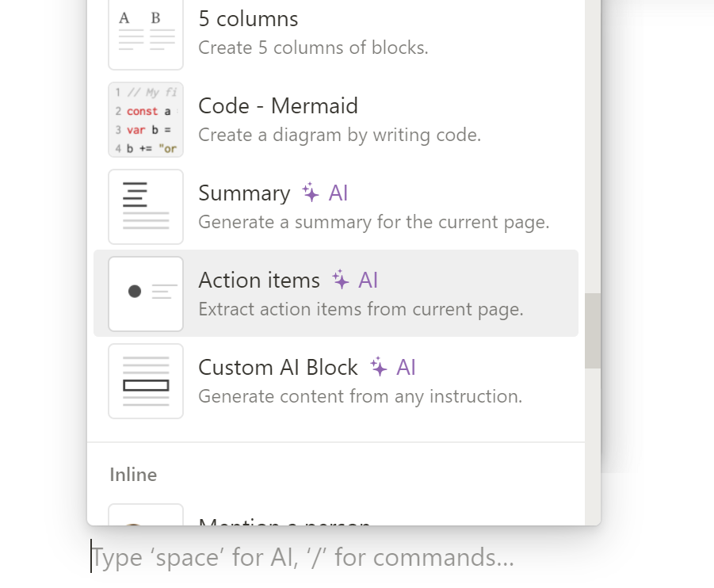
Task: Click "Extract action items from current page" text
Action: 361,309
